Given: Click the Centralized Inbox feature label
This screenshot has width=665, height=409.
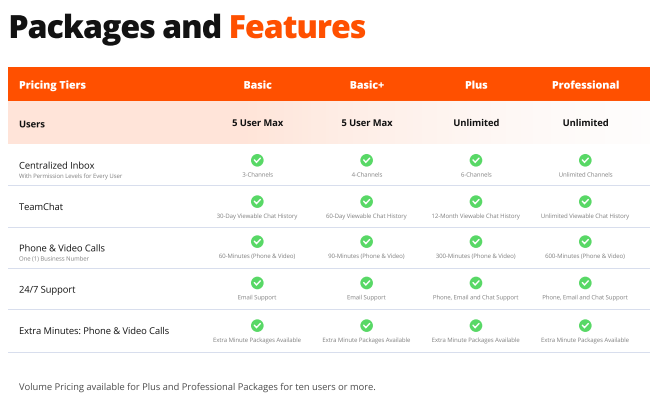Looking at the screenshot, I should pyautogui.click(x=57, y=165).
